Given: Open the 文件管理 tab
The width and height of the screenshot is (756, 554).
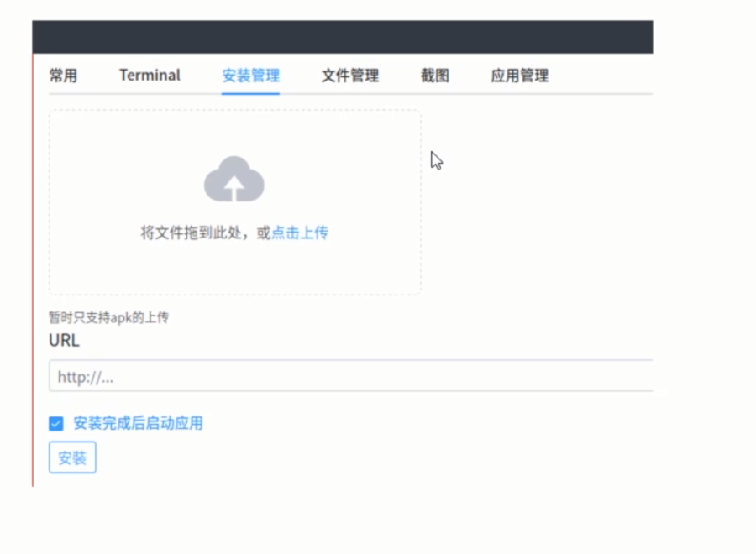Looking at the screenshot, I should pos(350,76).
